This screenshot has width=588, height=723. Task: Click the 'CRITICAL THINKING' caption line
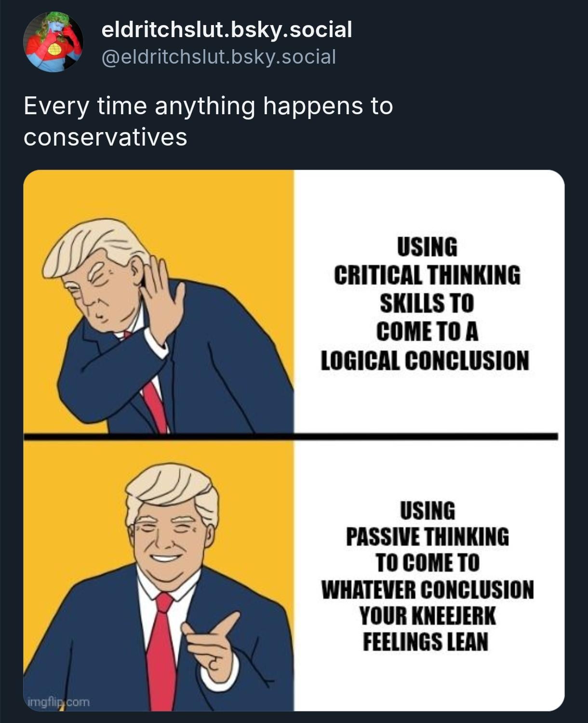pos(427,275)
